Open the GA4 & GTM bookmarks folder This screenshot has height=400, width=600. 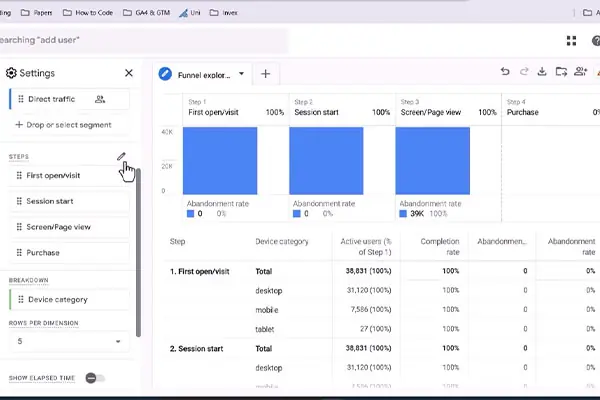pos(147,13)
